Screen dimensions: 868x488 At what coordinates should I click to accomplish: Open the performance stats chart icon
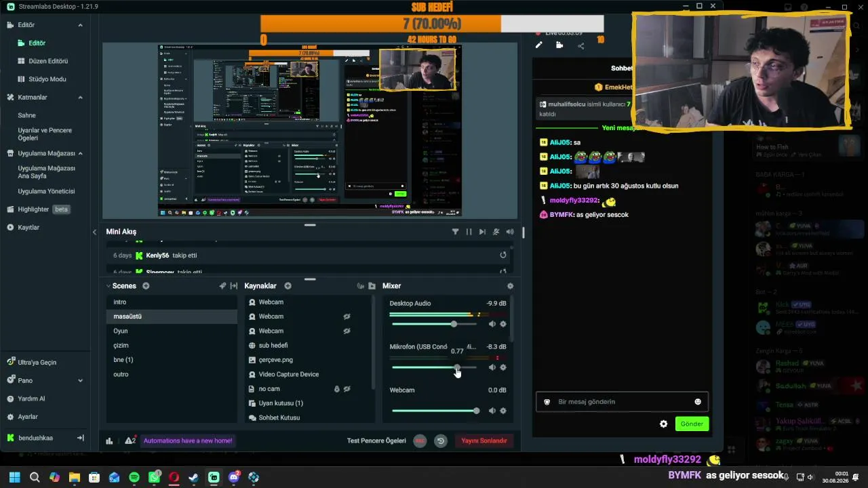click(109, 441)
